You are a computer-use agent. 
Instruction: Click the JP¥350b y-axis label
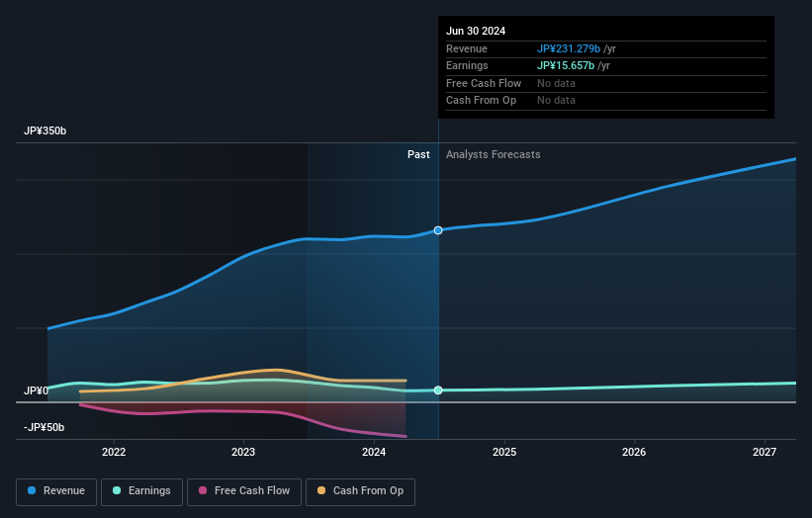45,130
